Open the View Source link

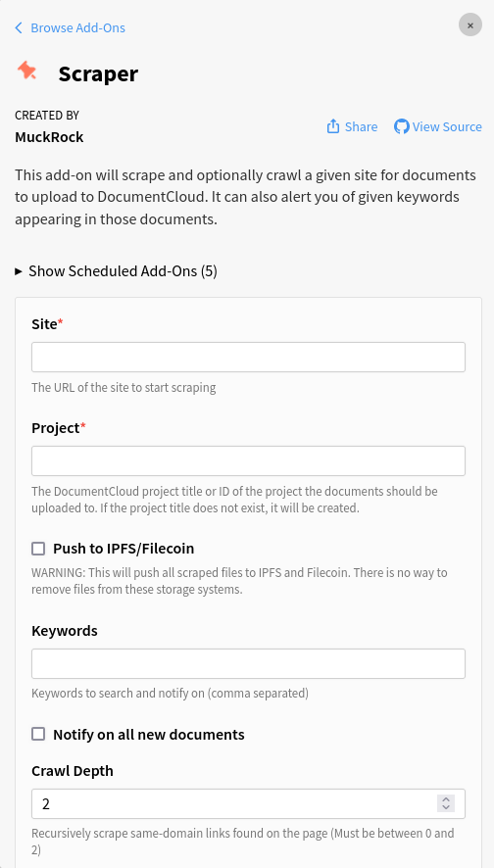[x=447, y=126]
